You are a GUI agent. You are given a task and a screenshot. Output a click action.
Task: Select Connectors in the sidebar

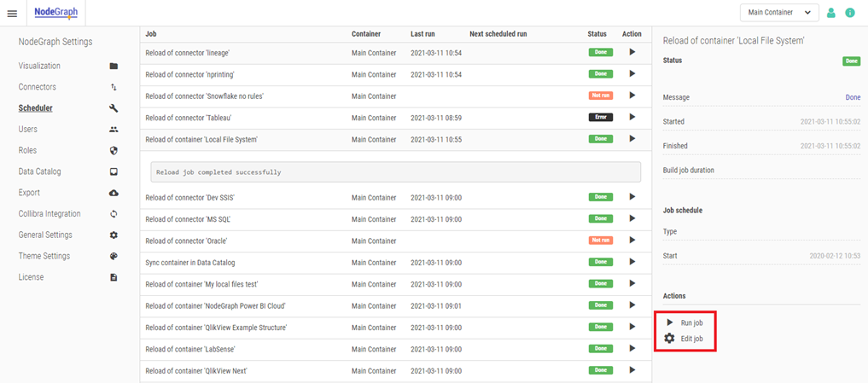coord(37,87)
